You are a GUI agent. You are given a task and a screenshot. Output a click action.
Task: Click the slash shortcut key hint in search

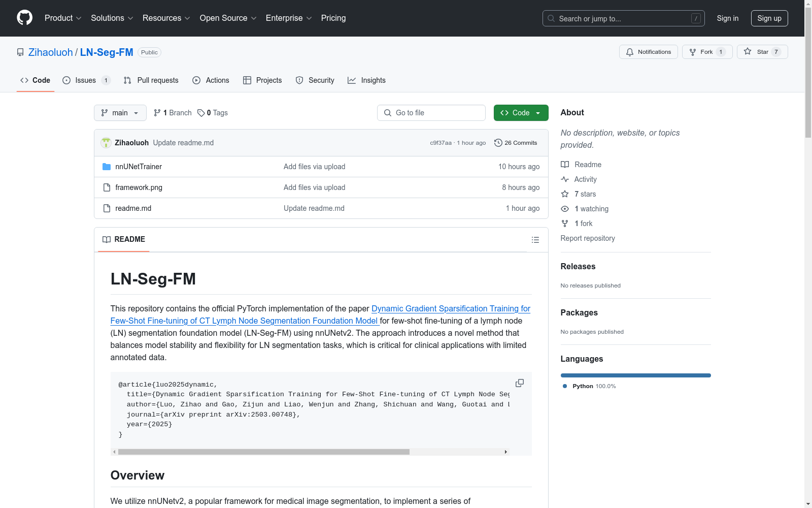click(696, 18)
